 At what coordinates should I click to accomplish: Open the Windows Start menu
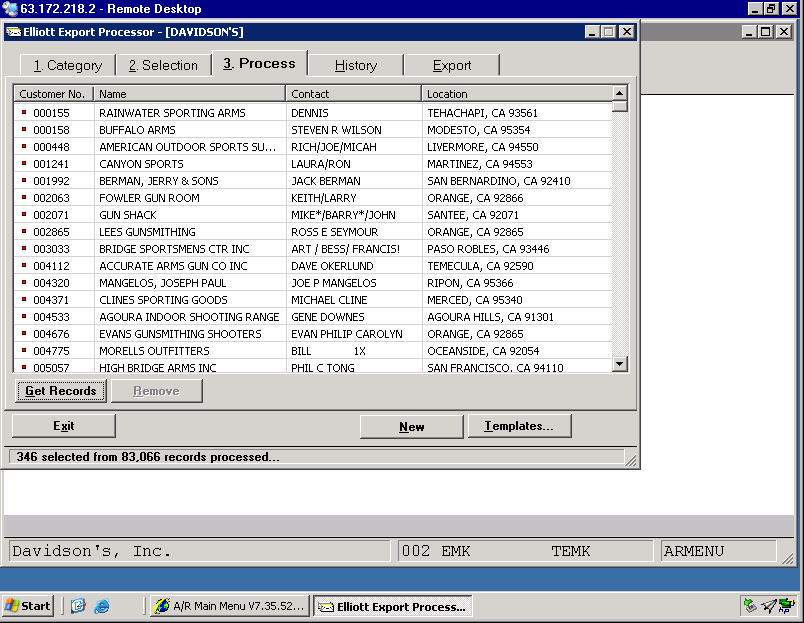28,606
